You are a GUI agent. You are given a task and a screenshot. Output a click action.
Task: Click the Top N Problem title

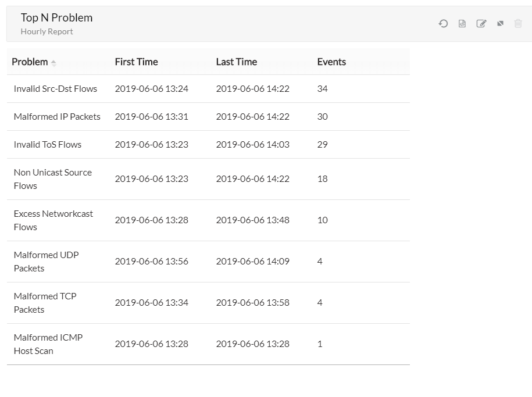[56, 18]
